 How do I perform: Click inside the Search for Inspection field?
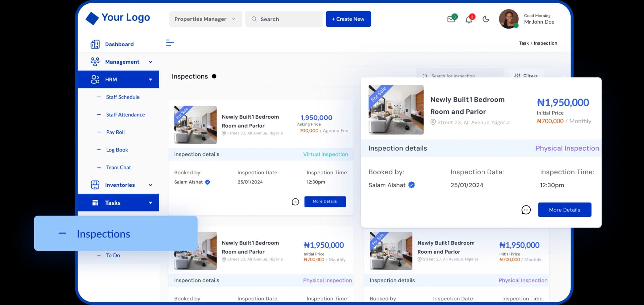coord(460,76)
